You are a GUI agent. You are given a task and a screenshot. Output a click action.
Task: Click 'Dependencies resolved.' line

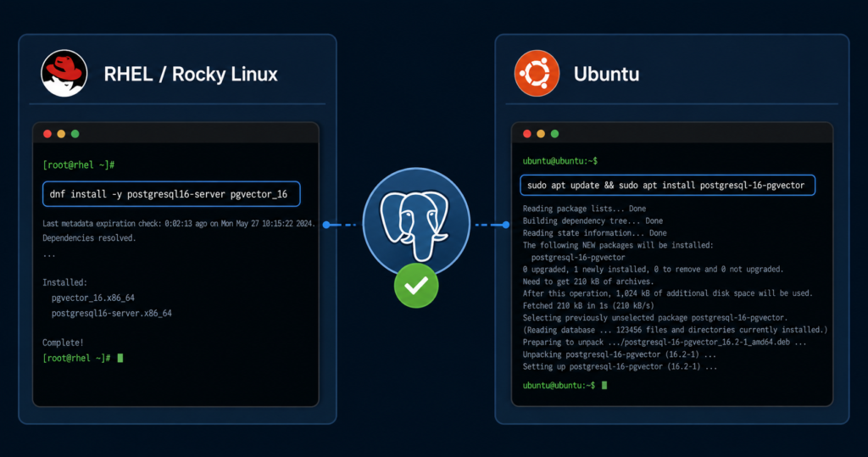pos(89,238)
